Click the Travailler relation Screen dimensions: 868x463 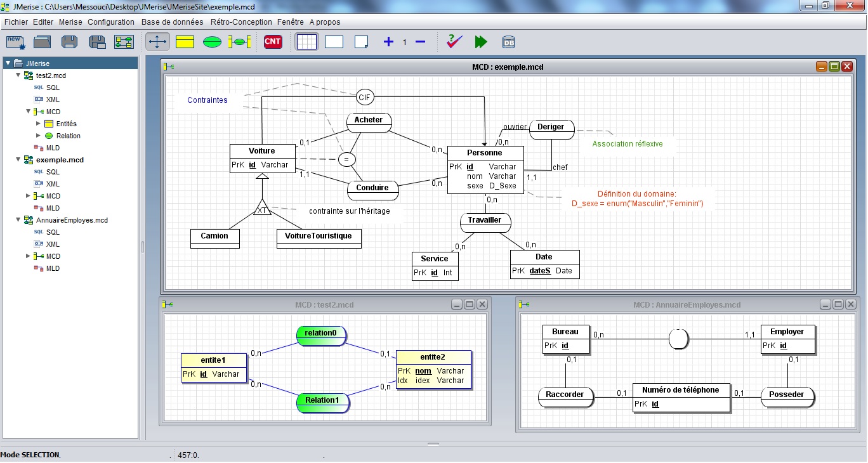(x=485, y=223)
